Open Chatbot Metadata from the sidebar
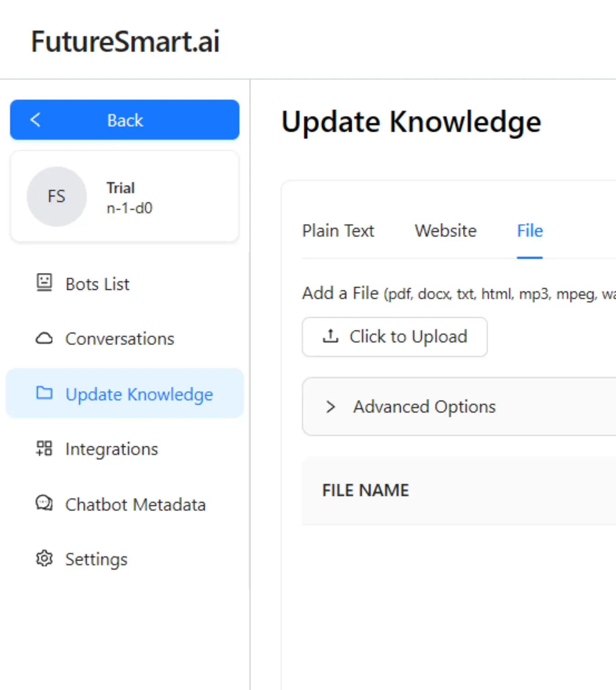Image resolution: width=616 pixels, height=690 pixels. click(x=135, y=505)
